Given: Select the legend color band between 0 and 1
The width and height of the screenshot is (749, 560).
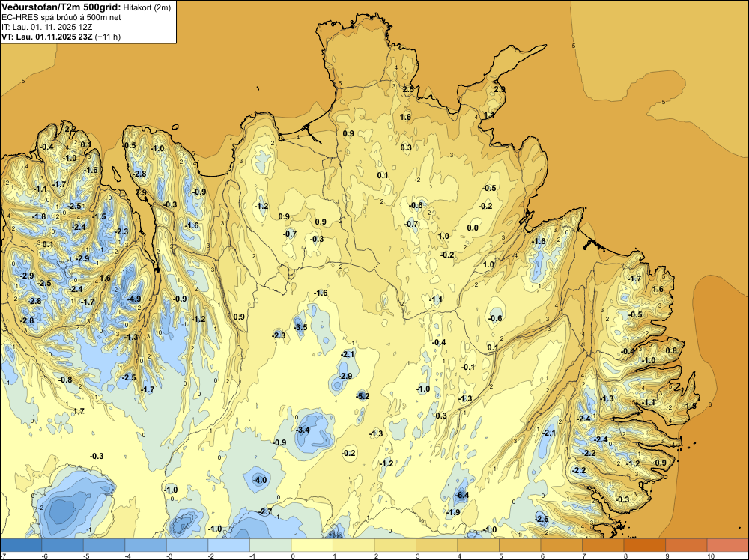Looking at the screenshot, I should tap(312, 545).
